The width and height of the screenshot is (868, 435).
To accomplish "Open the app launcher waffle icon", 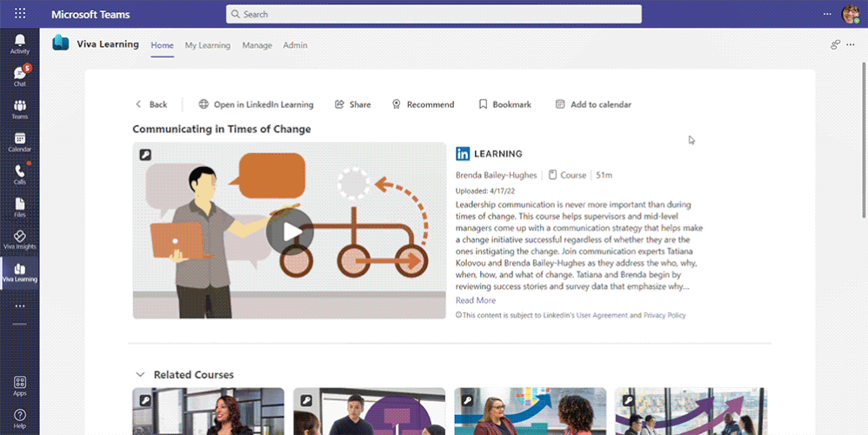I will tap(20, 14).
